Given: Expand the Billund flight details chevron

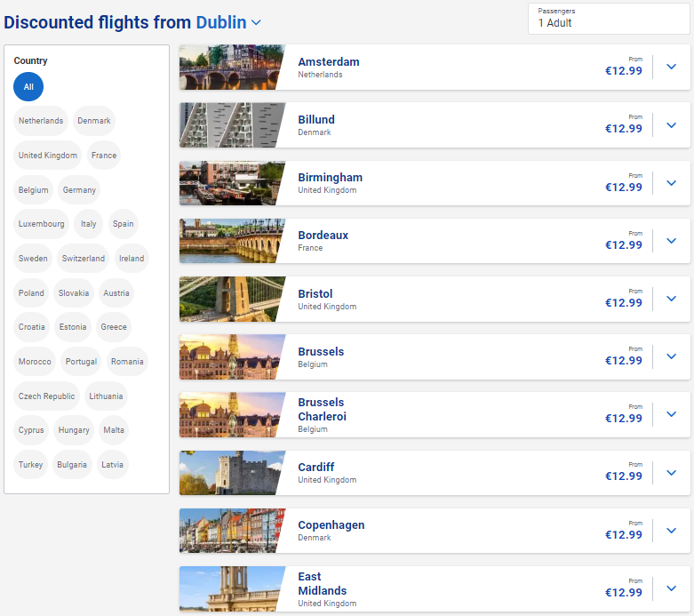Looking at the screenshot, I should coord(671,125).
